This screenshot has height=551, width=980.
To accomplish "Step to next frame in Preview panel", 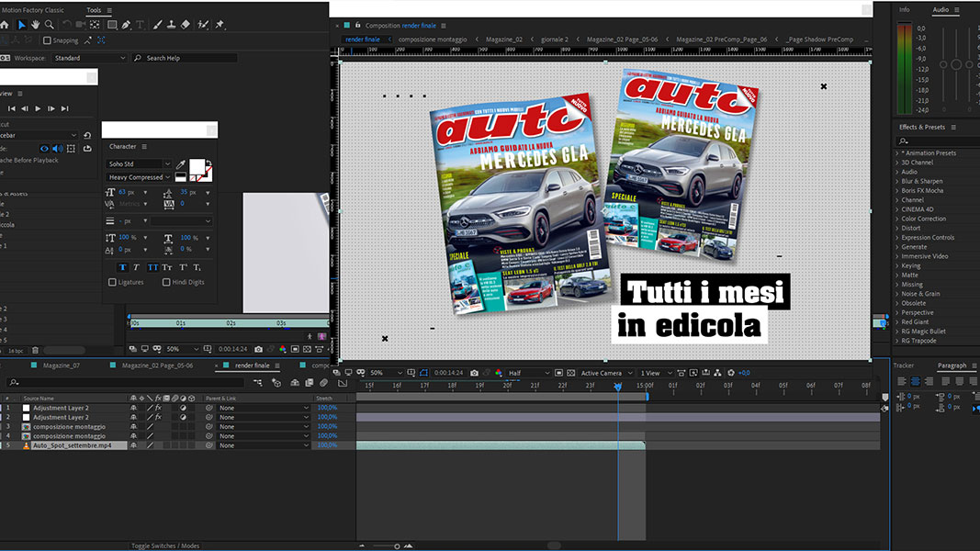I will 51,108.
